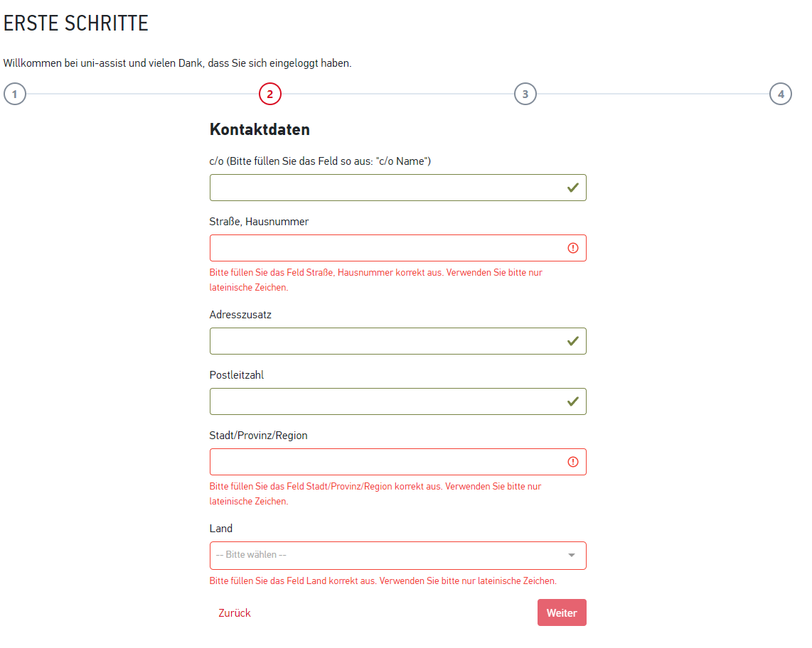The image size is (812, 648).
Task: Click the green checkmark in c/o field
Action: [x=572, y=188]
